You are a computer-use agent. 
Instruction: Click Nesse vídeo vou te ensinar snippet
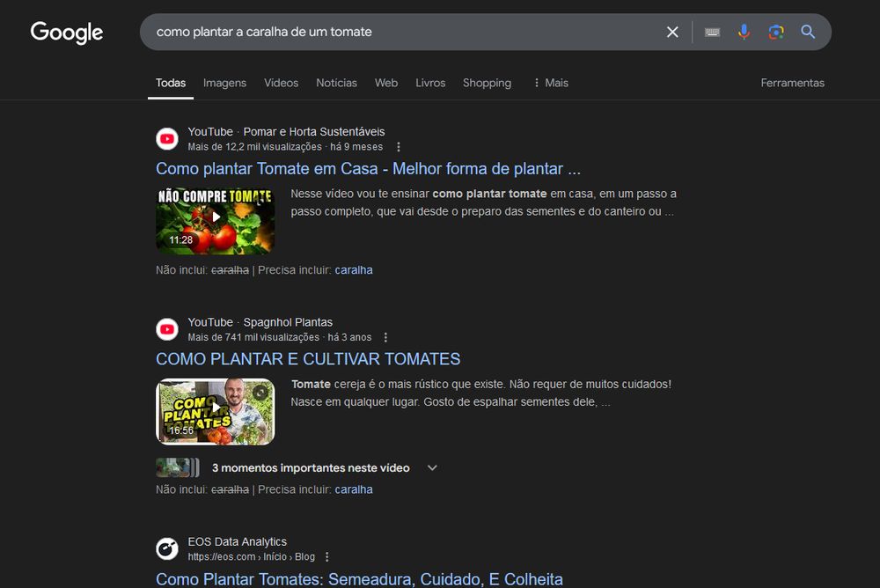[x=484, y=202]
